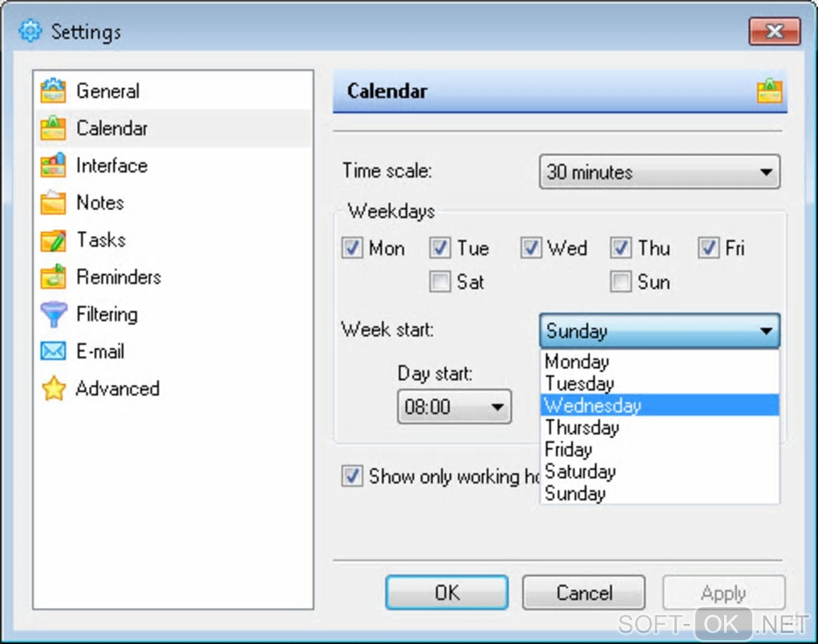Click the Tasks pencil icon
Image resolution: width=818 pixels, height=644 pixels.
53,240
